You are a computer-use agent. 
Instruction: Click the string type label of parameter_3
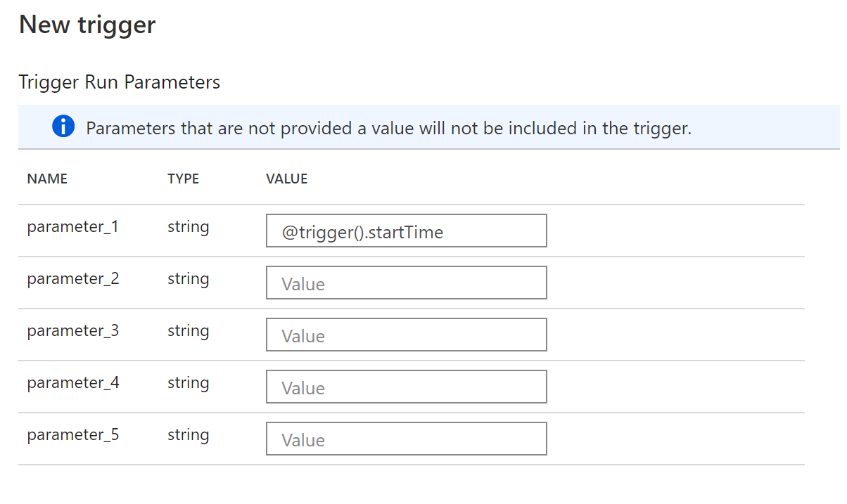point(188,330)
